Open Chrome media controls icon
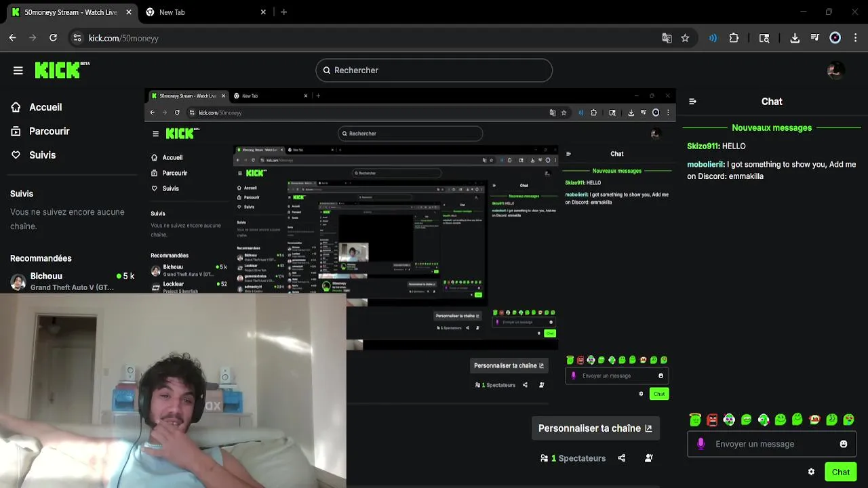 point(814,38)
